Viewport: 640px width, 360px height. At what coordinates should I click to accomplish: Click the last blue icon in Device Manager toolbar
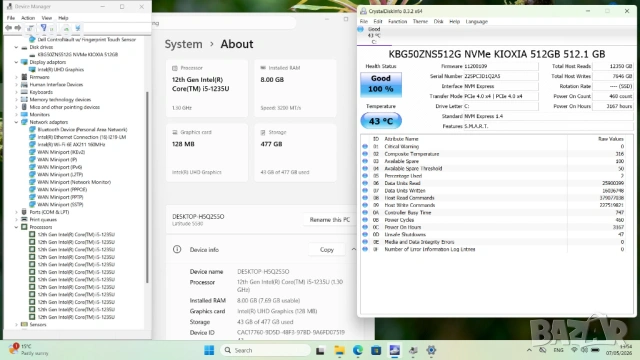coord(78,28)
